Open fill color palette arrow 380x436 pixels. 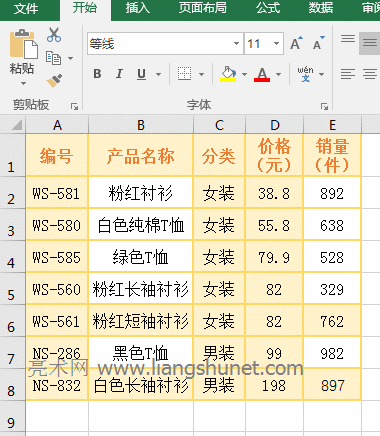click(244, 74)
